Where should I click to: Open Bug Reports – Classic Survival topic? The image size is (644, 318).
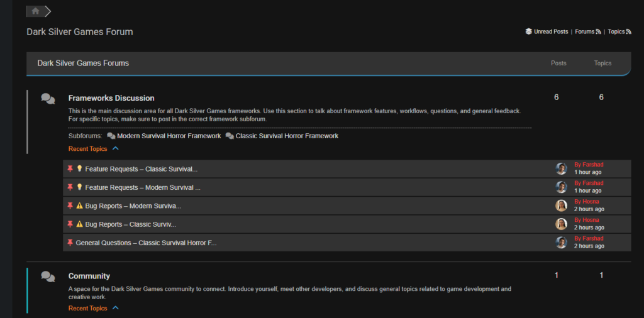pyautogui.click(x=130, y=224)
